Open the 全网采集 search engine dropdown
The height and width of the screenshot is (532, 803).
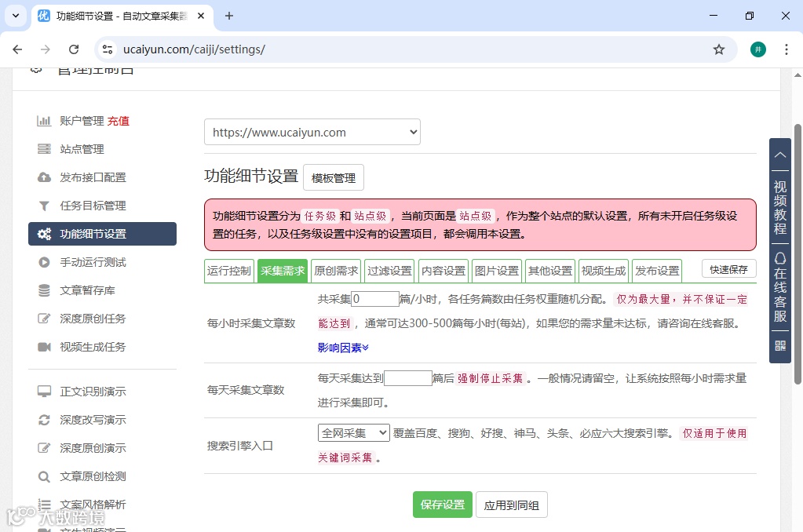[x=354, y=433]
